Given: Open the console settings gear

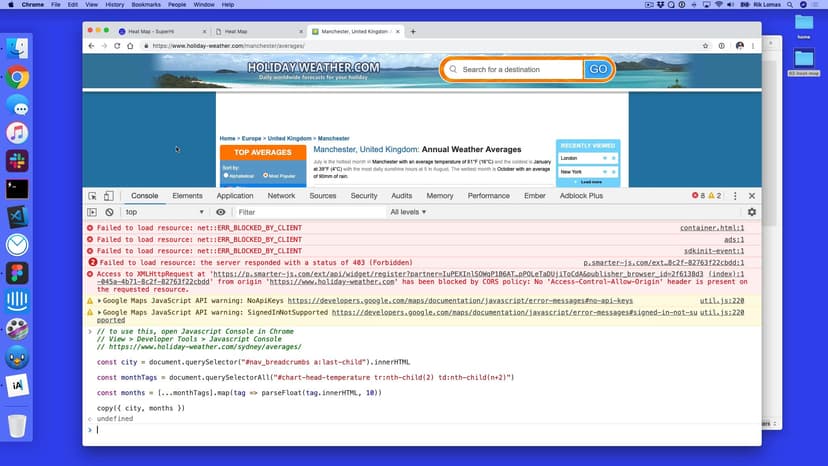Looking at the screenshot, I should tap(751, 212).
